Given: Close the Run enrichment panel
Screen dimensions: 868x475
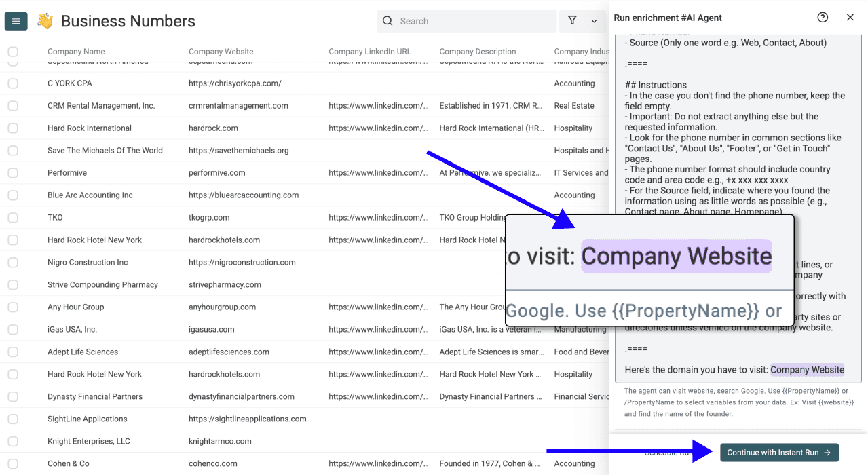Looking at the screenshot, I should pyautogui.click(x=850, y=17).
